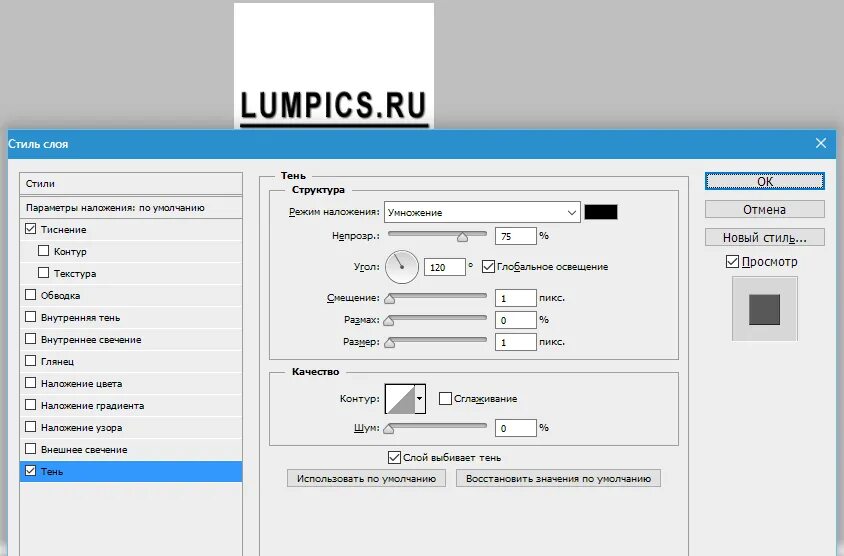Screen dimensions: 844x556
Task: Click the Смещение value field
Action: 516,298
